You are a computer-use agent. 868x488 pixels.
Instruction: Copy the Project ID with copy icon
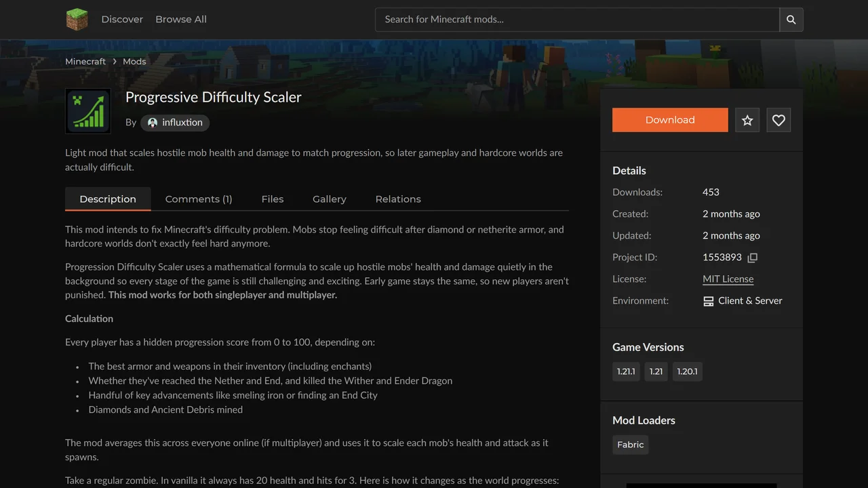(752, 258)
